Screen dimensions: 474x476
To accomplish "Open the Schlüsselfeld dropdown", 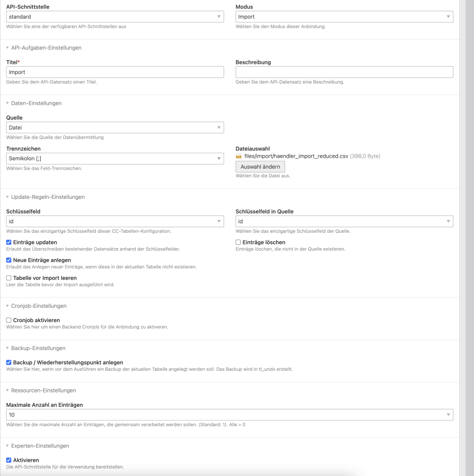I will 115,221.
